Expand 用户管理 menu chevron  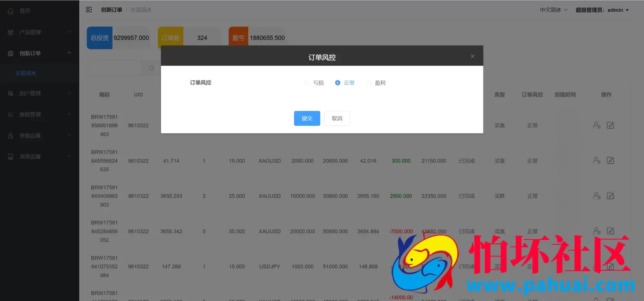point(69,93)
